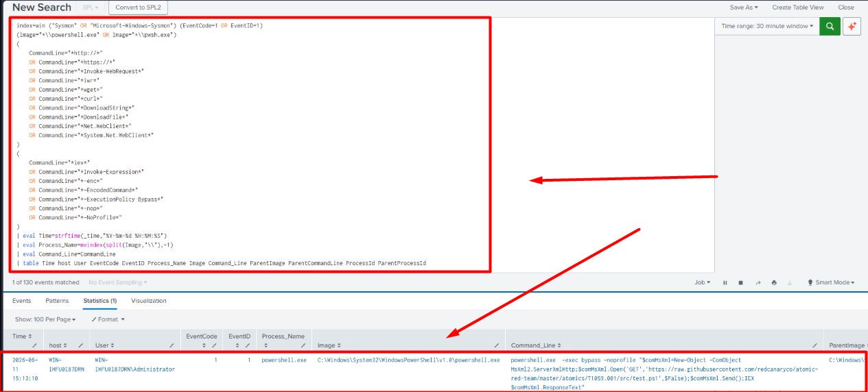Viewport: 868px width, 392px height.
Task: Switch to the Patterns tab
Action: point(57,301)
